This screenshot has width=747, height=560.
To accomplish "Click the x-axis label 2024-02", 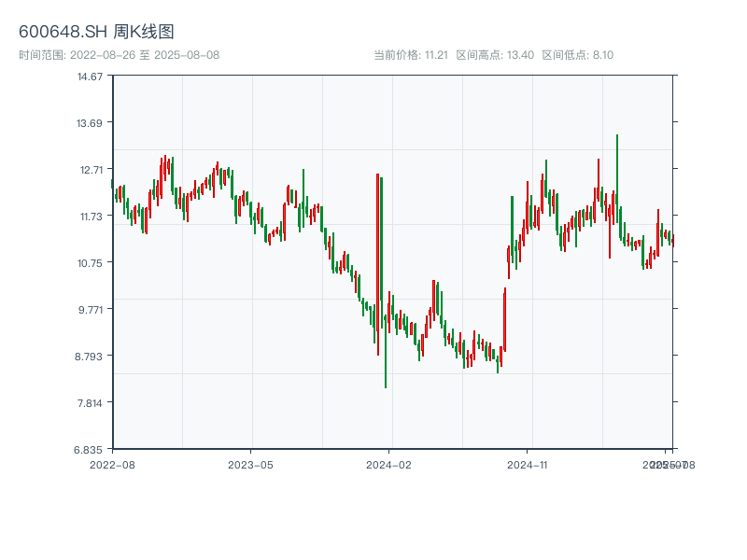I will click(388, 465).
